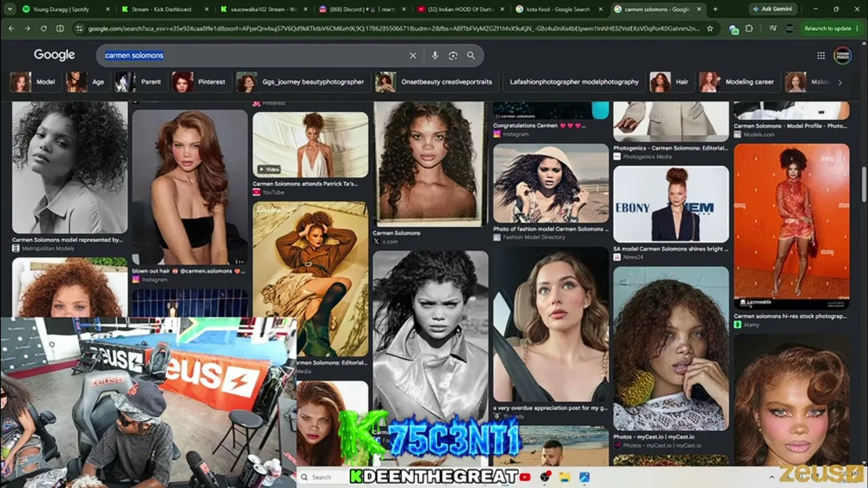Viewport: 868px width, 488px height.
Task: Switch to the Young Duragg Spotify tab
Action: click(65, 9)
